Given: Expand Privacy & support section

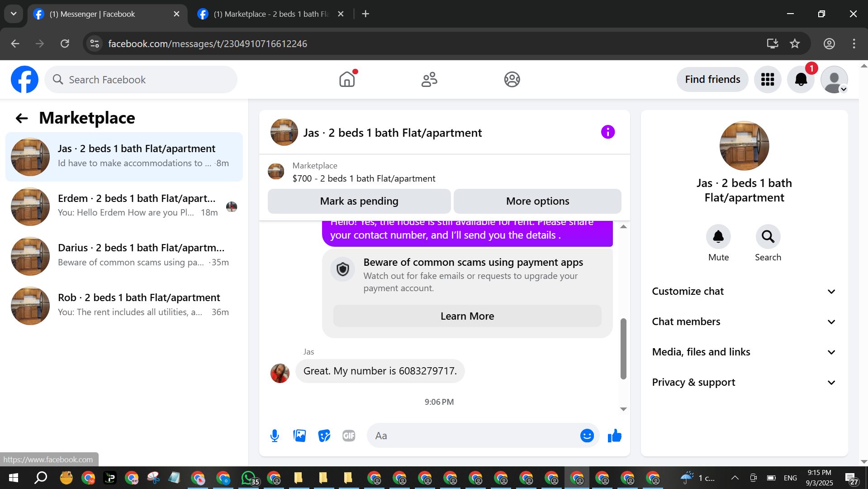Looking at the screenshot, I should [x=744, y=382].
